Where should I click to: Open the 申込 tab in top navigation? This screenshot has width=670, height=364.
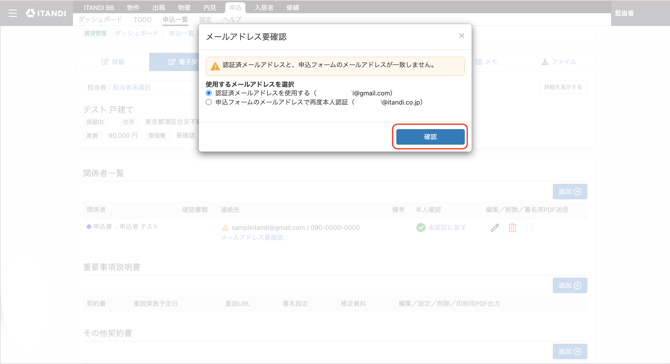click(x=235, y=8)
